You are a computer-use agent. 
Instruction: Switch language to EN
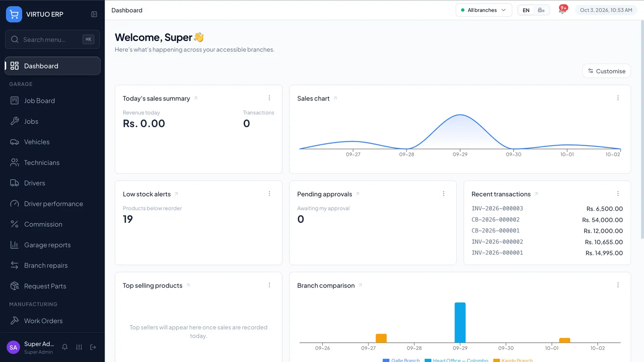click(x=526, y=10)
